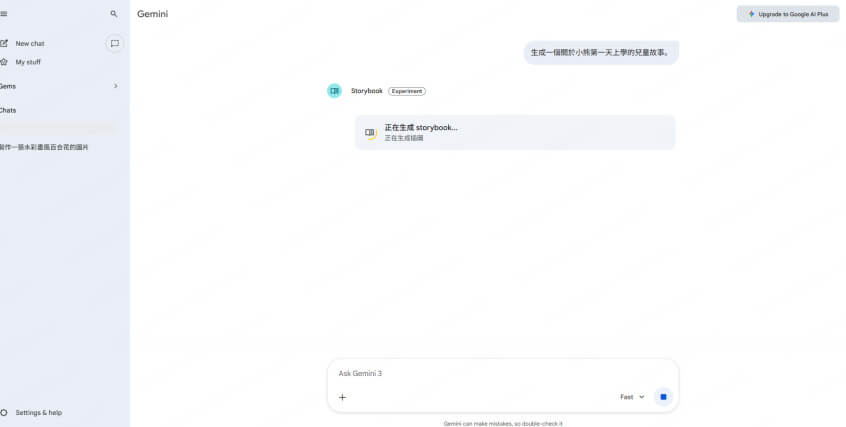846x427 pixels.
Task: Click the generating illustrations status text
Action: [x=404, y=138]
